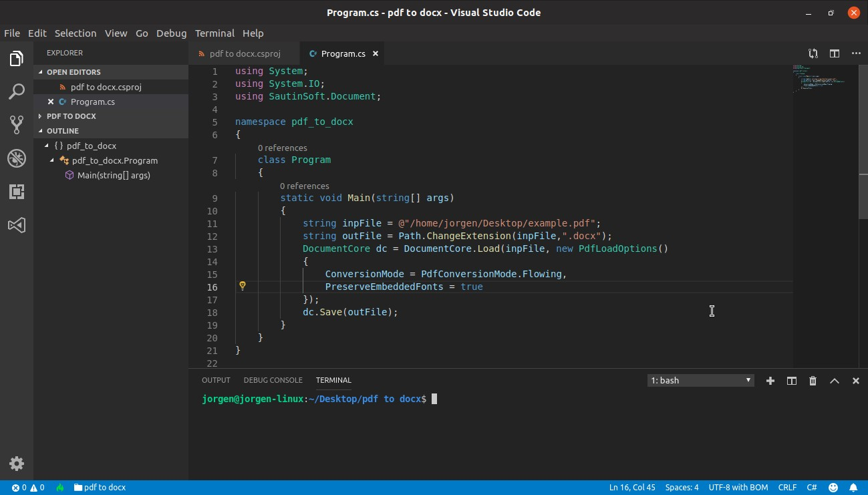Create a new terminal with plus icon
Image resolution: width=868 pixels, height=495 pixels.
pos(770,380)
